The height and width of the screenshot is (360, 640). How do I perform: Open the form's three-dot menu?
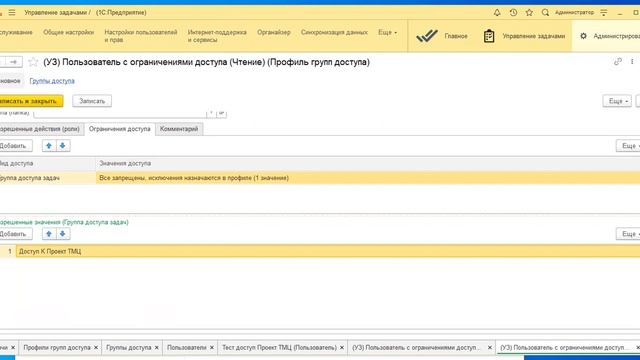632,62
